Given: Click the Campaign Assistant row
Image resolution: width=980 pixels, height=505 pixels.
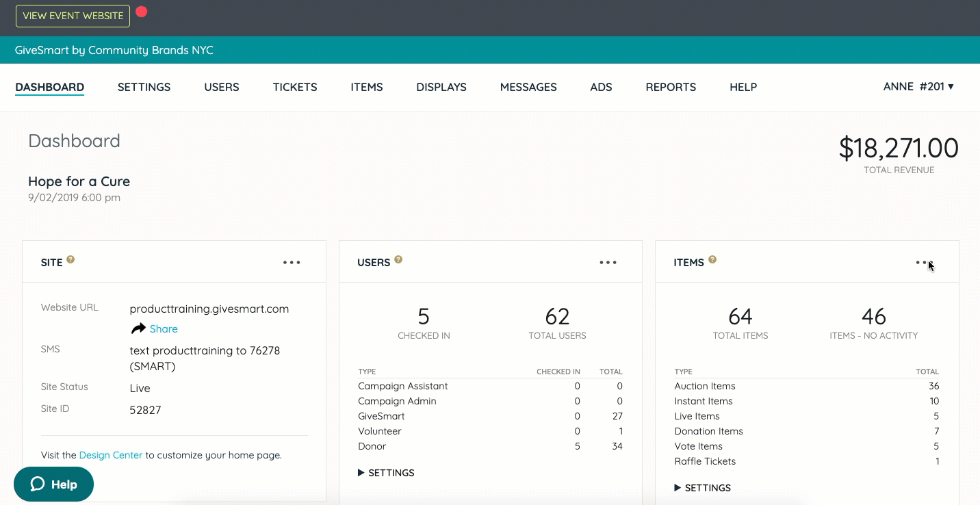Looking at the screenshot, I should [490, 386].
